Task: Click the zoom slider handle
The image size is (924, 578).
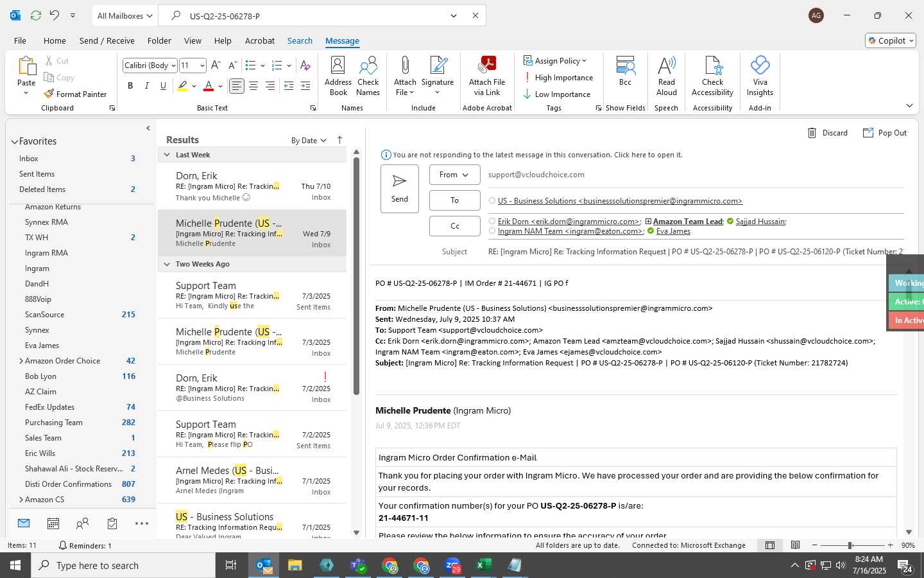Action: pos(850,545)
